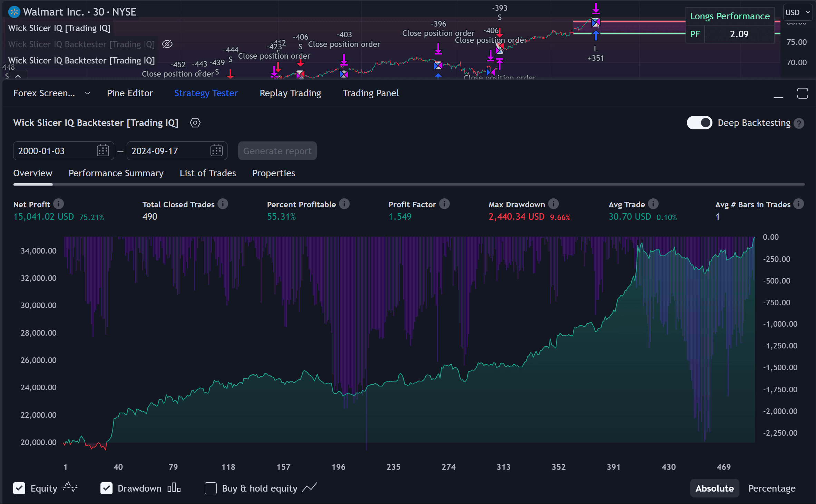Image resolution: width=816 pixels, height=504 pixels.
Task: Open Properties tab
Action: (274, 173)
